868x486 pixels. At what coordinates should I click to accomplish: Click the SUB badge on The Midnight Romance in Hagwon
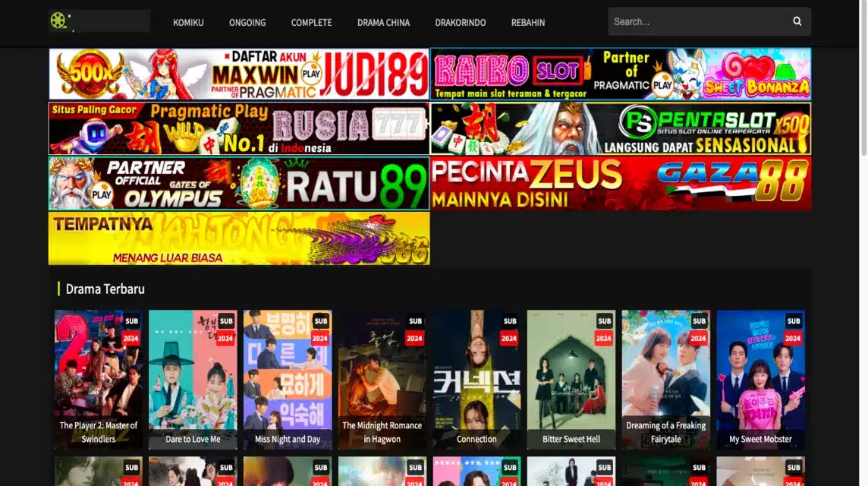pos(415,321)
